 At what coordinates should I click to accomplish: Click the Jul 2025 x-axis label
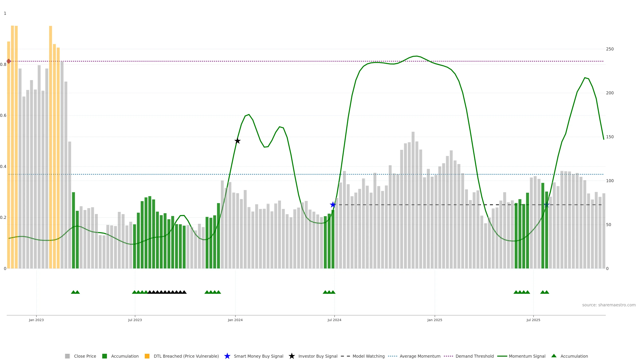click(x=533, y=320)
